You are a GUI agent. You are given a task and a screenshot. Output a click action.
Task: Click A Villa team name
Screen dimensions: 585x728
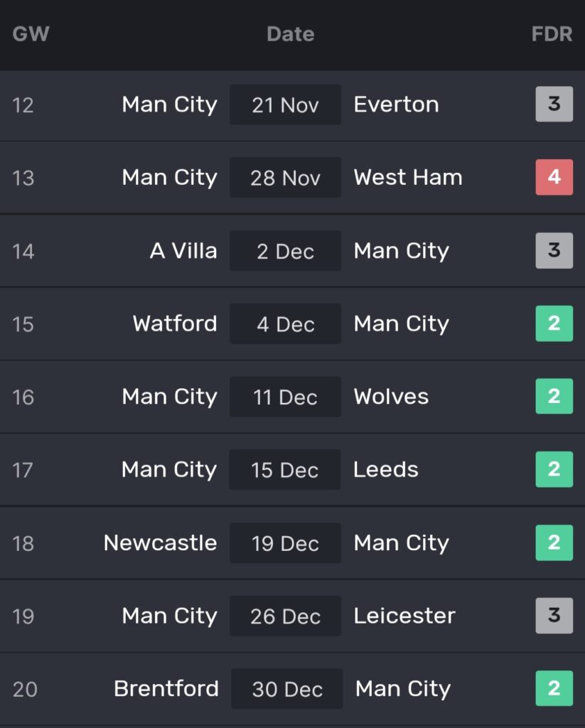click(x=183, y=250)
